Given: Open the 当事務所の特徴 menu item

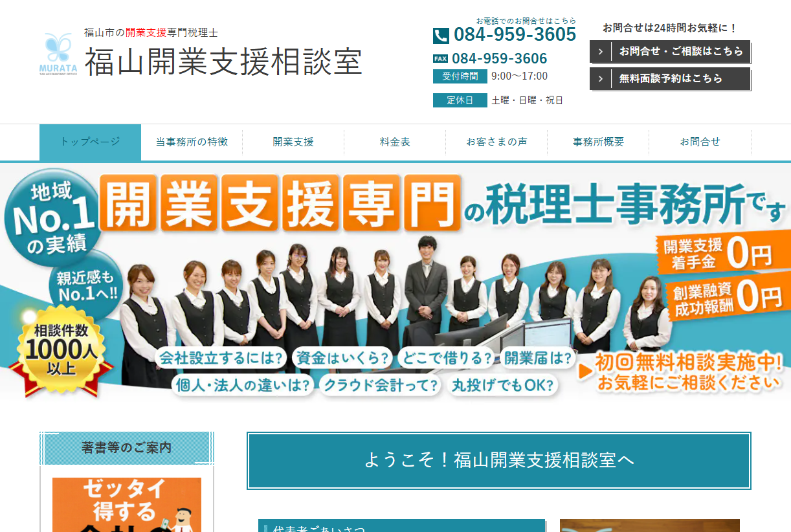Looking at the screenshot, I should 192,142.
